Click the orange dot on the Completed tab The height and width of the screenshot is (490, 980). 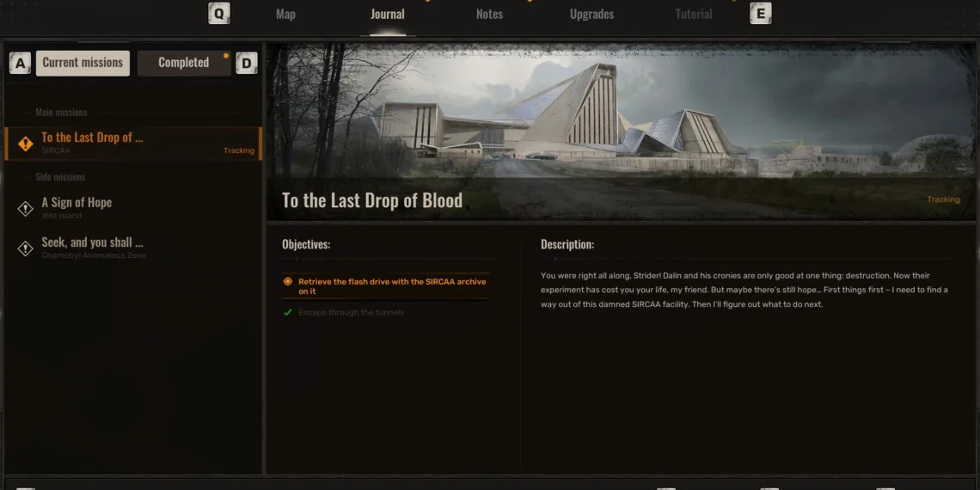(x=225, y=56)
